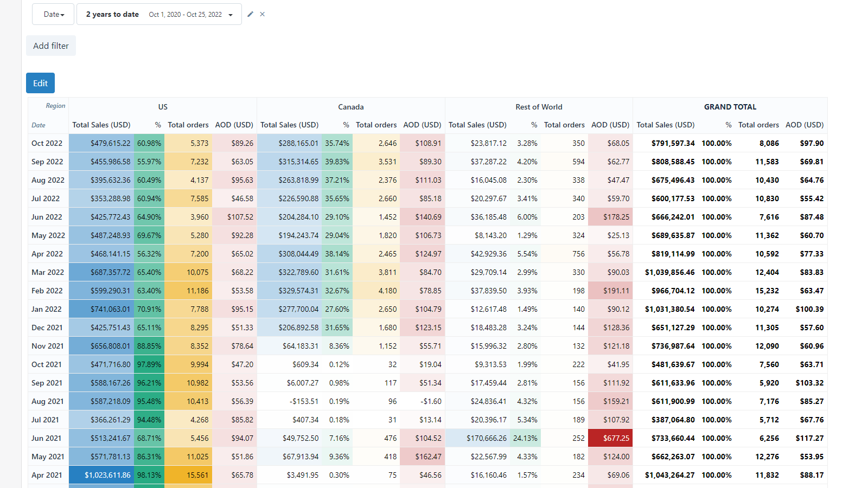Click the 'Total Sales (USD)' header under US
The image size is (868, 488).
pos(101,125)
